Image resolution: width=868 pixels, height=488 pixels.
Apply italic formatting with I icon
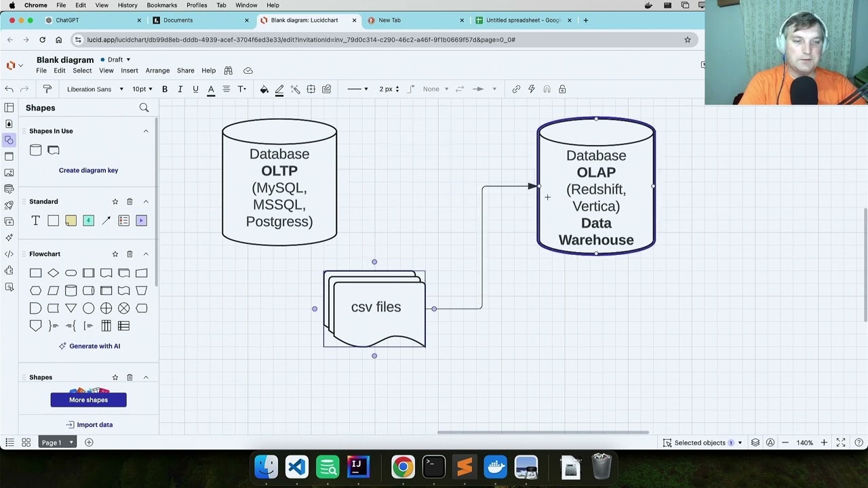coord(180,89)
